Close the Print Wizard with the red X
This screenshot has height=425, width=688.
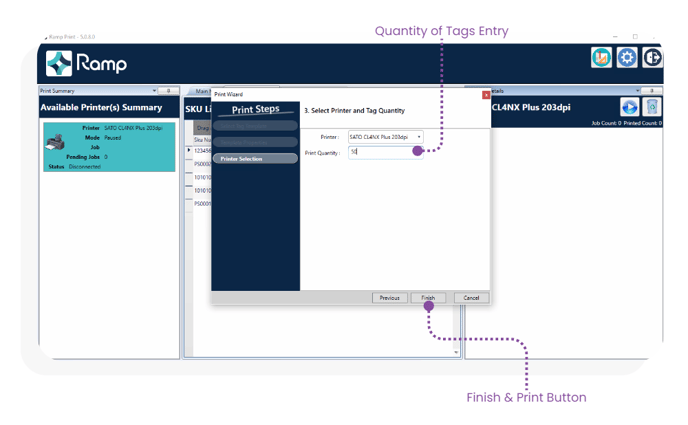pos(486,95)
